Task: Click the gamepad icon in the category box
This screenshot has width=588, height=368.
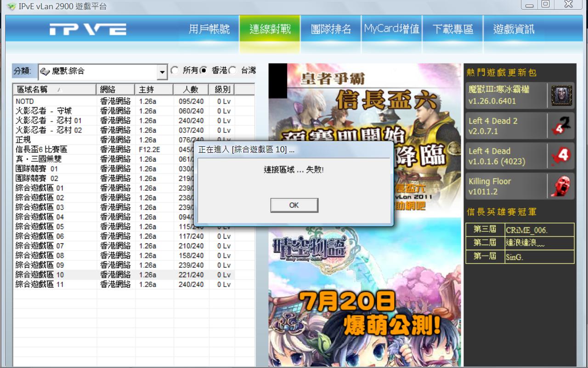Action: pos(45,71)
